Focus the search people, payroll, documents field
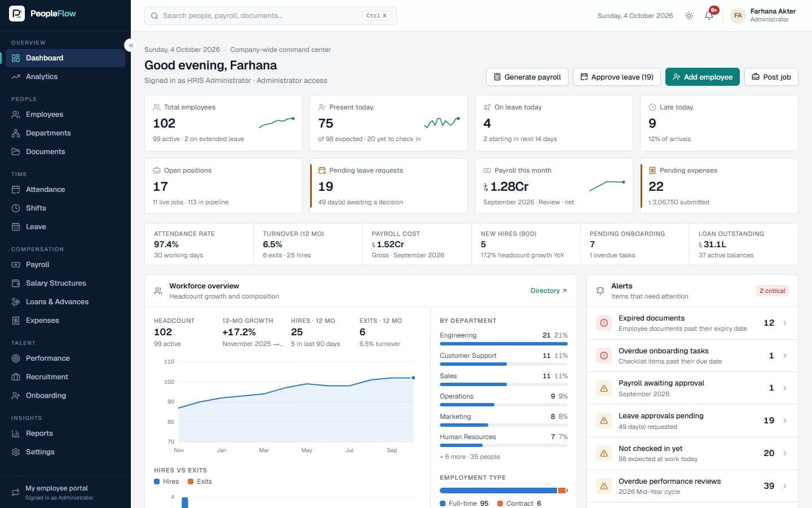Viewport: 812px width, 508px height. click(x=271, y=16)
